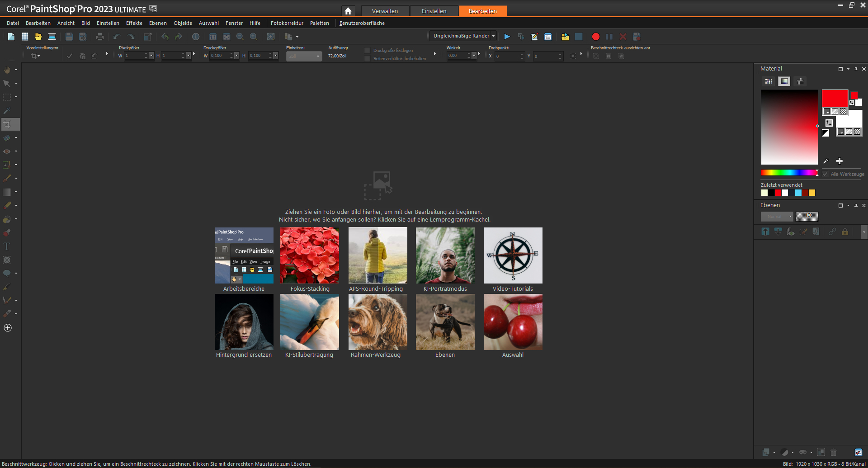Open the Home tab house icon
This screenshot has height=468, width=868.
[x=348, y=11]
